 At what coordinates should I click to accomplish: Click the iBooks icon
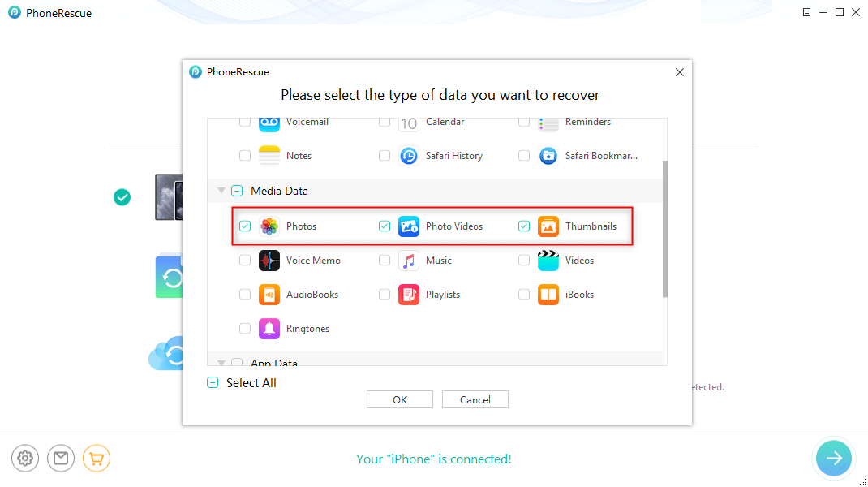click(x=548, y=295)
